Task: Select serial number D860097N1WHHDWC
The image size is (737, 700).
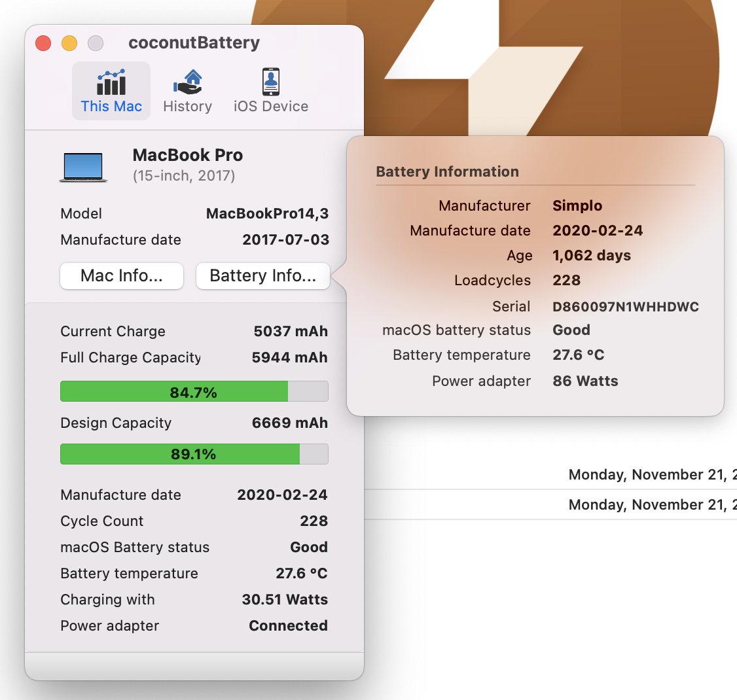Action: click(626, 307)
